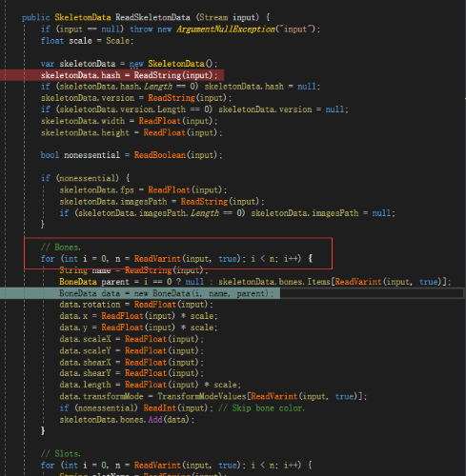Click 'skeletonData.imagesPath.Length == 0' condition

click(160, 213)
